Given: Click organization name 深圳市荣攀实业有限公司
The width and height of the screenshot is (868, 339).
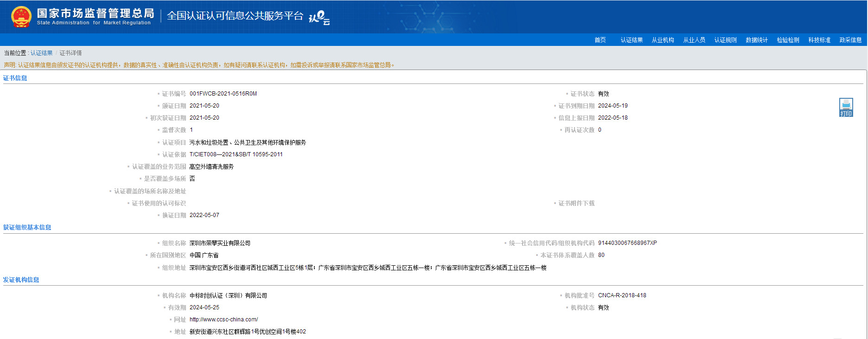Looking at the screenshot, I should click(x=220, y=243).
